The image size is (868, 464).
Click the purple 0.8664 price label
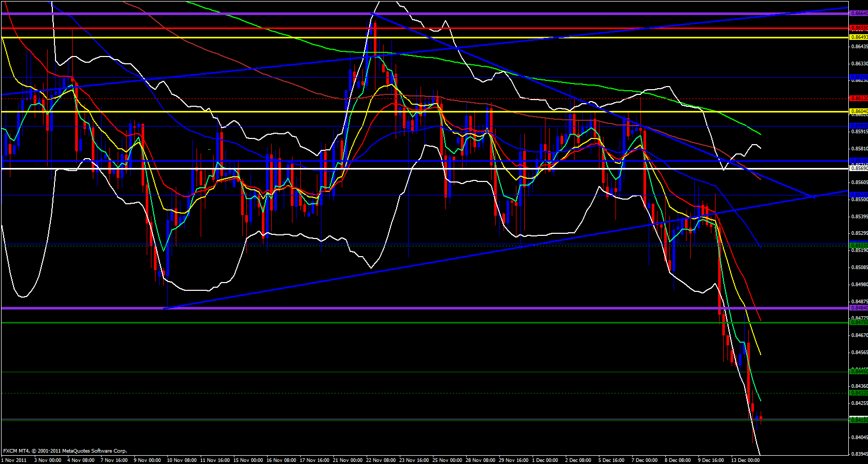coord(859,13)
